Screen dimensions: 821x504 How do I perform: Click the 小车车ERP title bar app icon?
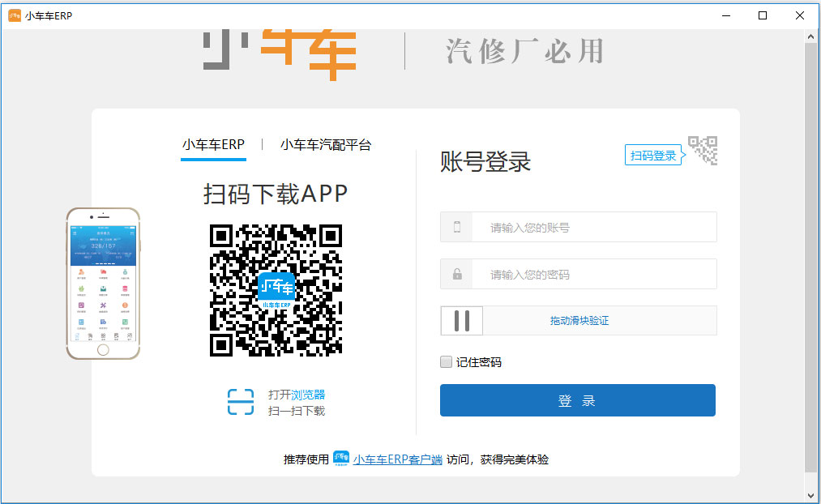[x=15, y=15]
